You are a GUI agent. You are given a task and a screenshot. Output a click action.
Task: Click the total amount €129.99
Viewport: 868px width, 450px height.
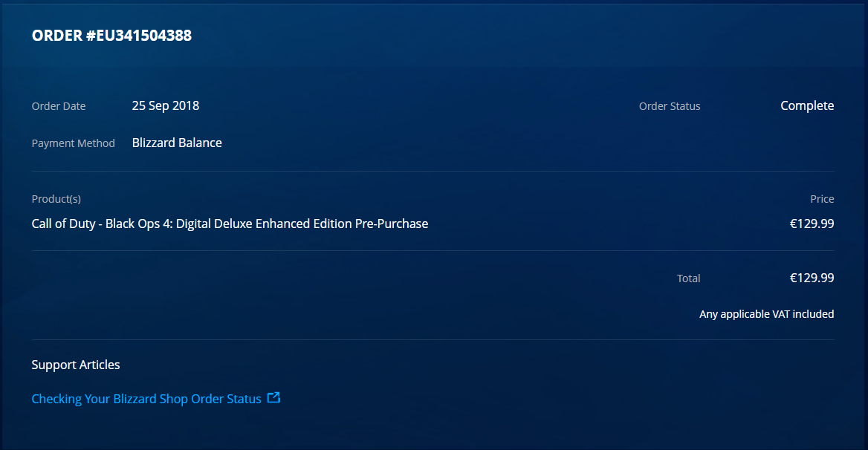(x=812, y=278)
